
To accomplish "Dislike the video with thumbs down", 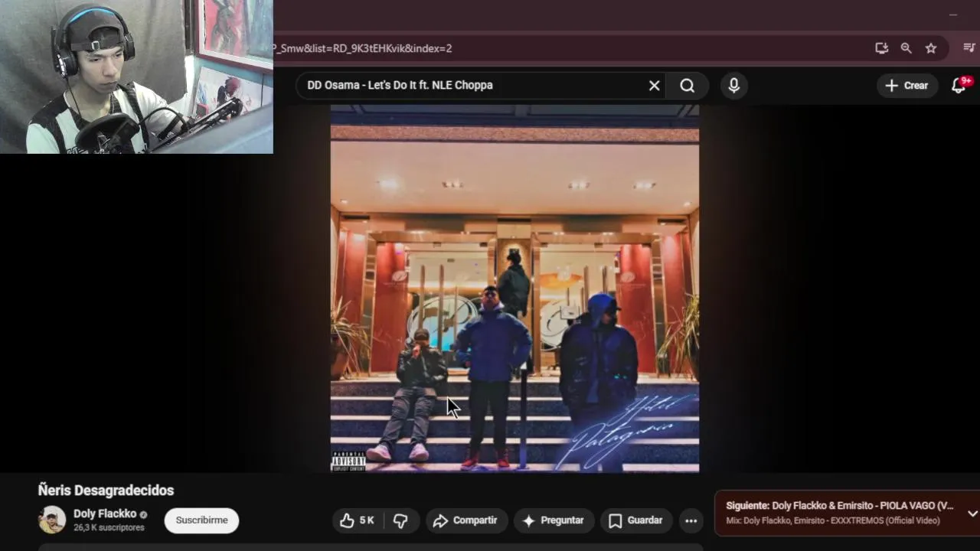I will coord(400,520).
